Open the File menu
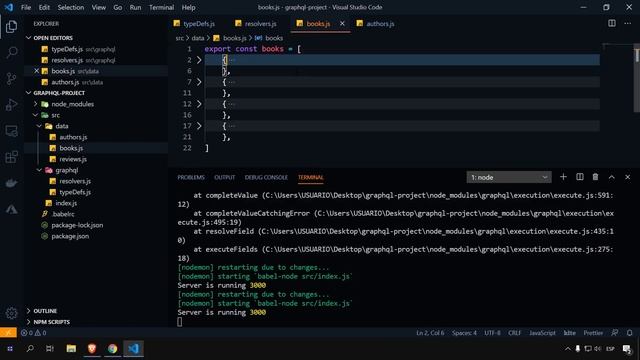 26,7
